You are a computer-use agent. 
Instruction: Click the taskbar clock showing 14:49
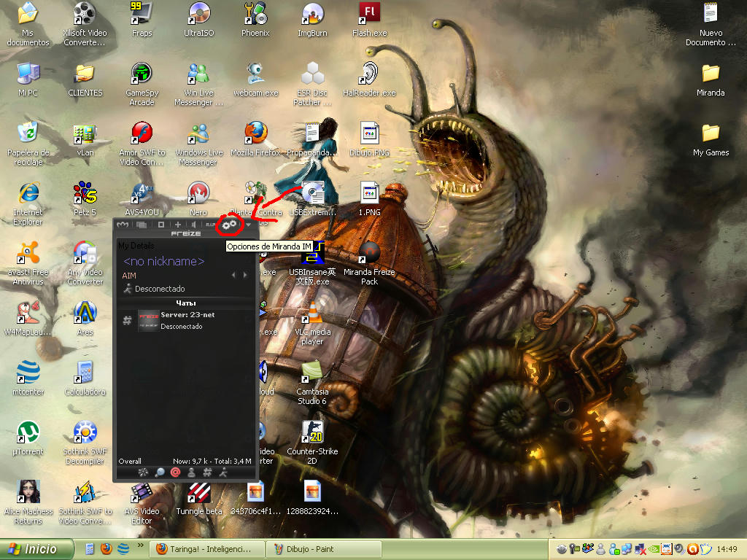[x=727, y=549]
